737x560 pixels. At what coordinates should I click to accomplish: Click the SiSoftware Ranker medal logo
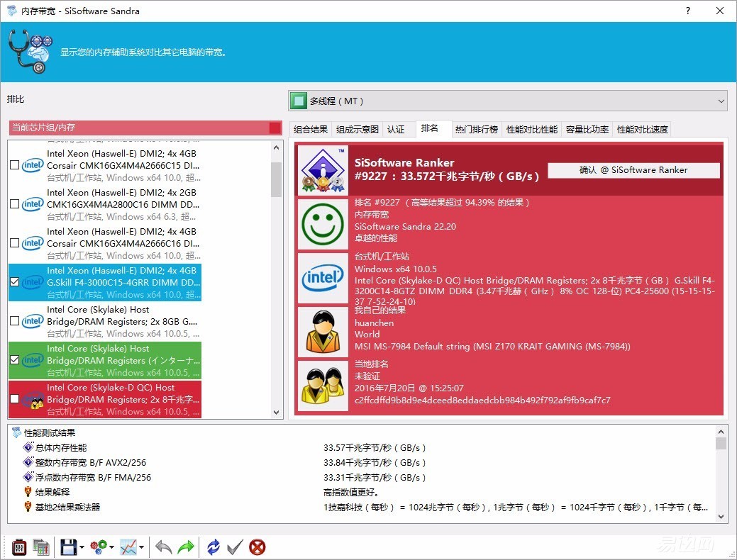click(323, 170)
